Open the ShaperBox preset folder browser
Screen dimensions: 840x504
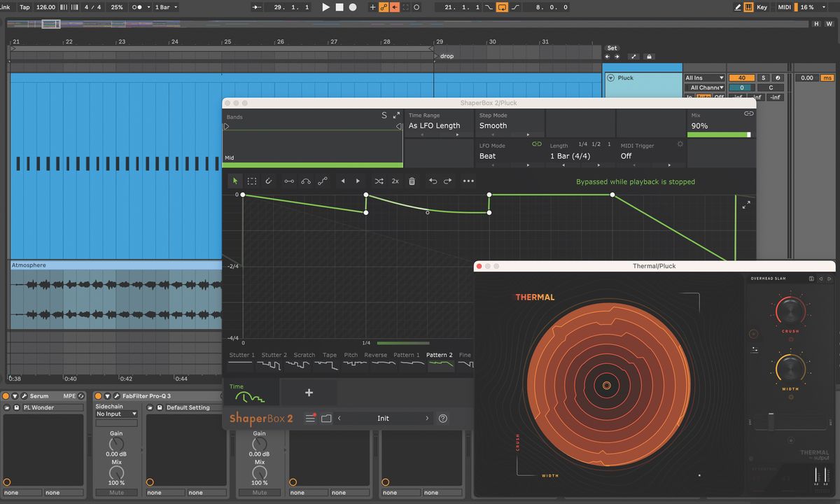[x=326, y=419]
